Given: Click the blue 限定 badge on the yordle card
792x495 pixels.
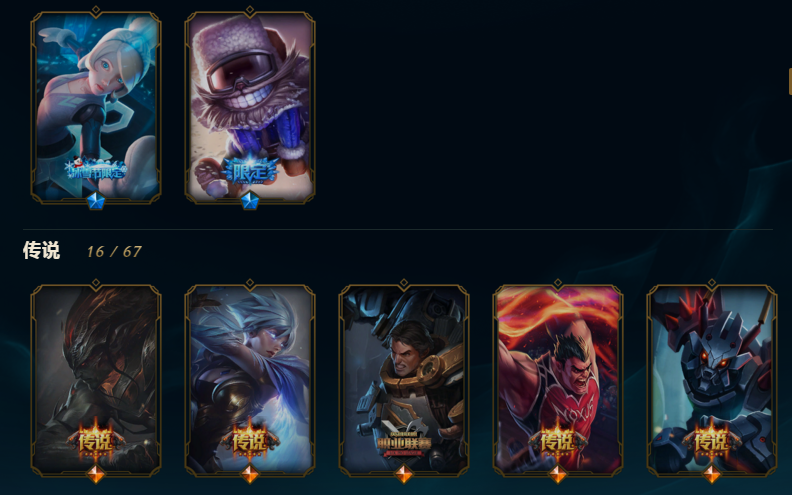Looking at the screenshot, I should coord(250,171).
